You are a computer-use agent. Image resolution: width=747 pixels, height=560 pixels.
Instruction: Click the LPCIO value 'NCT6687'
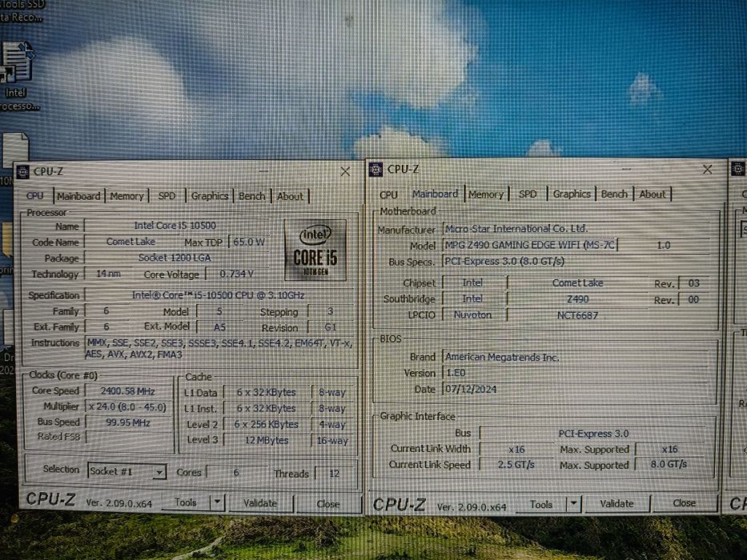[578, 315]
